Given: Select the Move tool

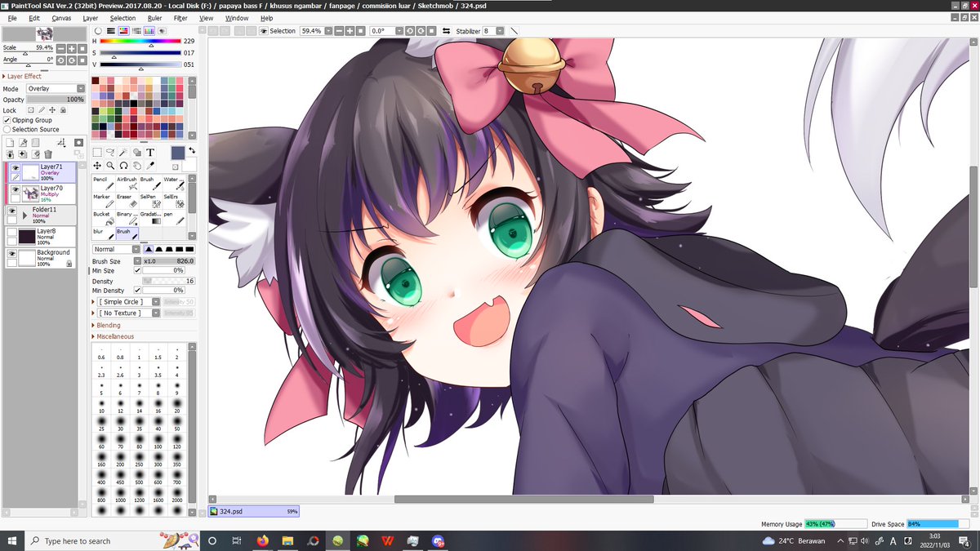Looking at the screenshot, I should pyautogui.click(x=97, y=166).
